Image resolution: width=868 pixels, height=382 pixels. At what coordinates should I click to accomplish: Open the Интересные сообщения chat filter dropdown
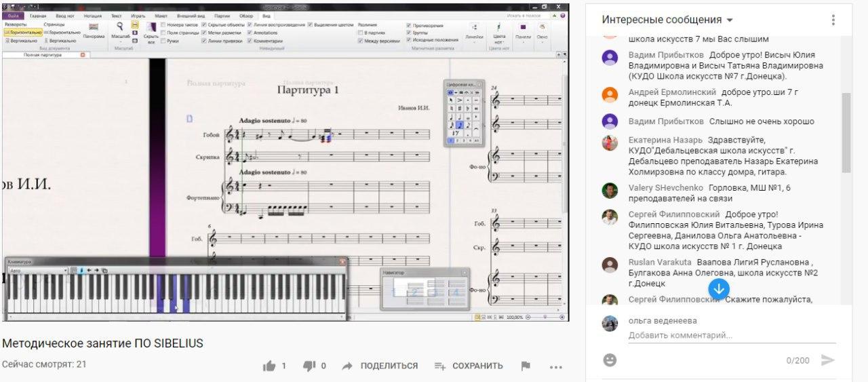(x=667, y=20)
